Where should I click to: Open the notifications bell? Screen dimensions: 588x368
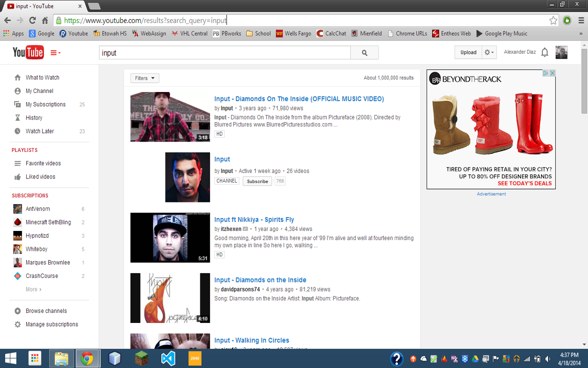pos(544,52)
